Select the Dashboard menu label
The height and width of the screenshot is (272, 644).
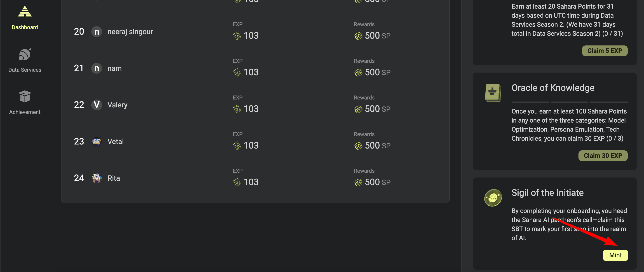click(x=25, y=27)
